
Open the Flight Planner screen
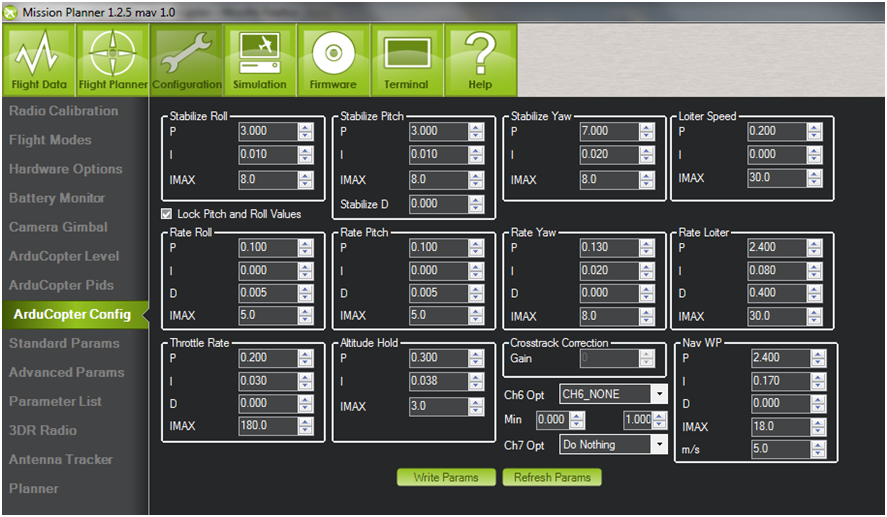[x=113, y=60]
